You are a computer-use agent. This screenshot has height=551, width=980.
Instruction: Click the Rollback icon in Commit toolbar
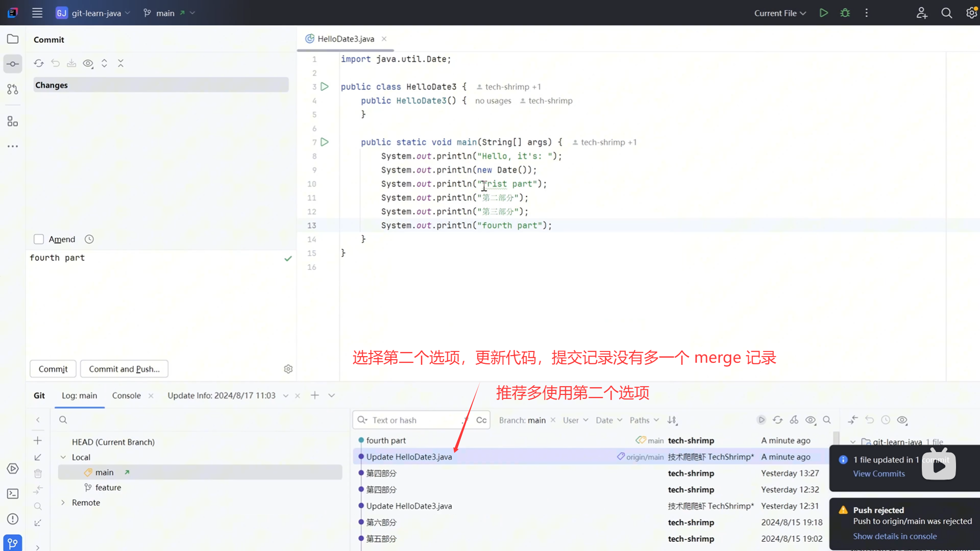[x=55, y=63]
